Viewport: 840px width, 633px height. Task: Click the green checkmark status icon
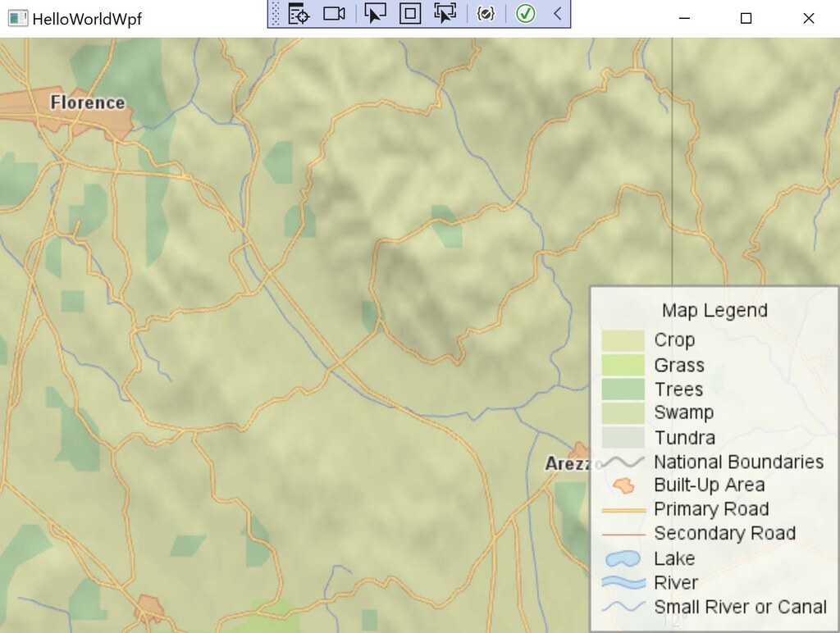[526, 14]
